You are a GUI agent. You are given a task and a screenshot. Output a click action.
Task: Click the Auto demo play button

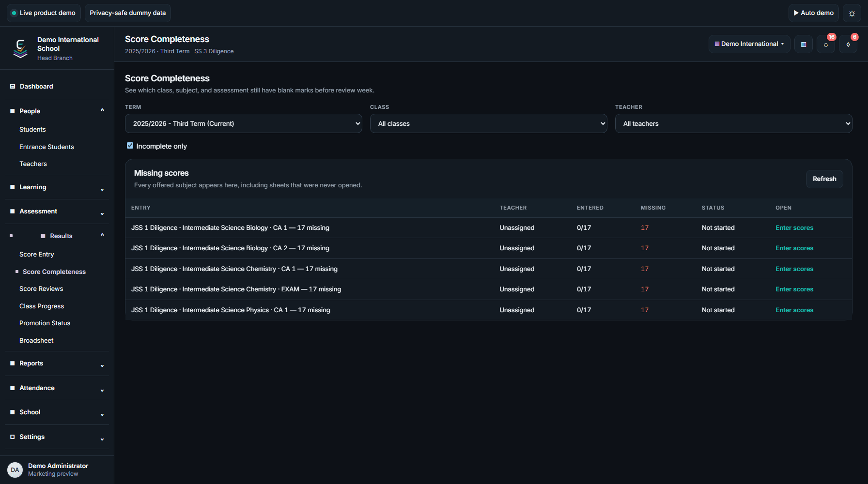pos(814,13)
